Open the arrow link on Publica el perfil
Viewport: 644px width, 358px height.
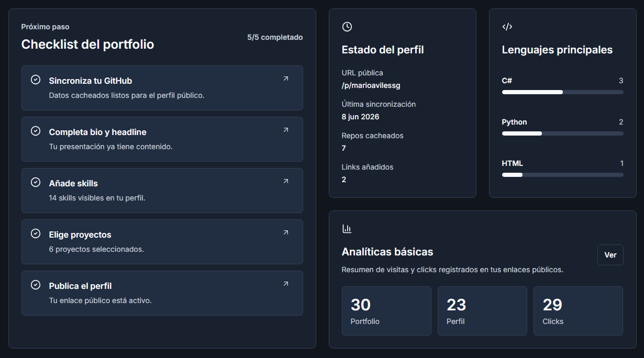(x=285, y=284)
